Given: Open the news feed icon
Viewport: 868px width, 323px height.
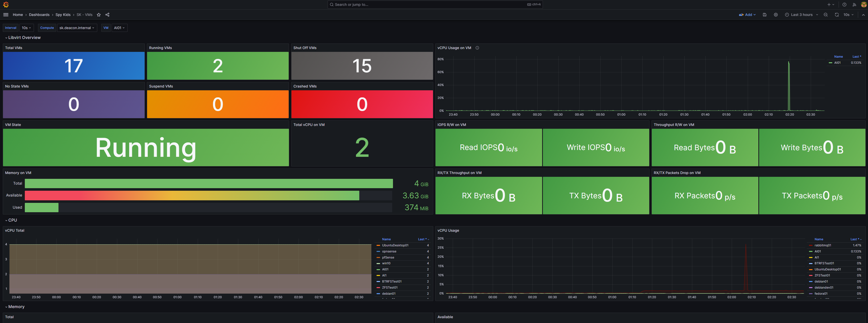Looking at the screenshot, I should (854, 5).
